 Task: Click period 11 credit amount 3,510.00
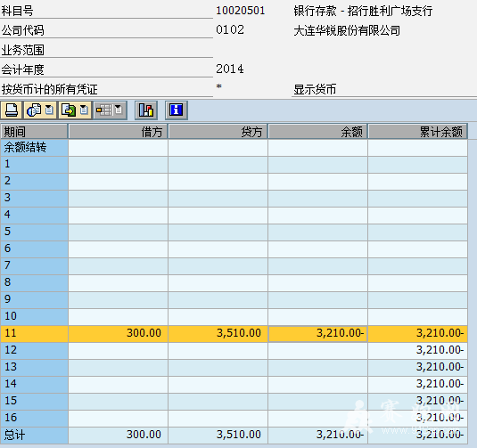coord(218,333)
